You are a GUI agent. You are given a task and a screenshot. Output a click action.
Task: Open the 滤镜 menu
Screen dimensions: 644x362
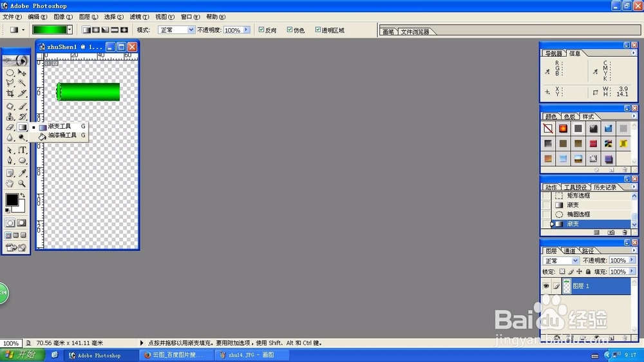pos(139,17)
